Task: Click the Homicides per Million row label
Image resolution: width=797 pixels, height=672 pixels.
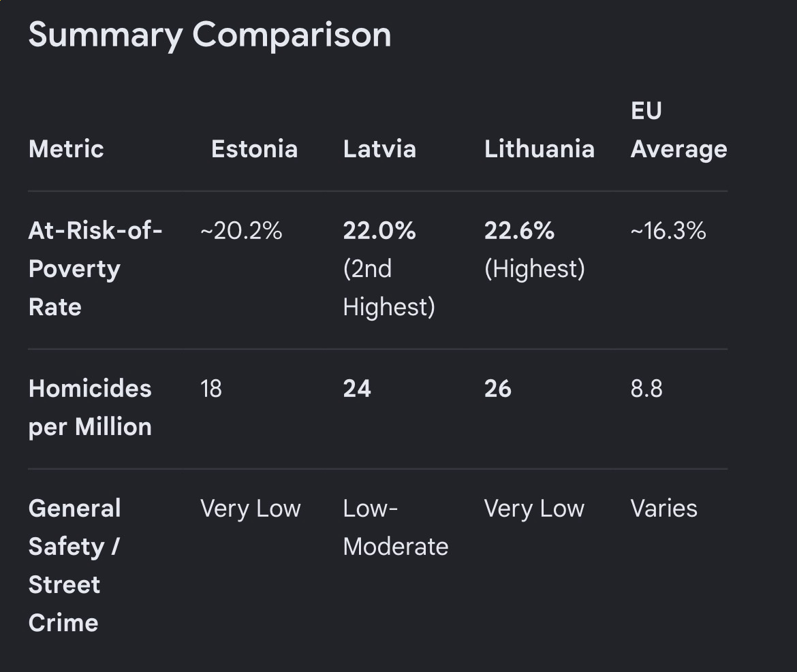Action: pos(90,408)
